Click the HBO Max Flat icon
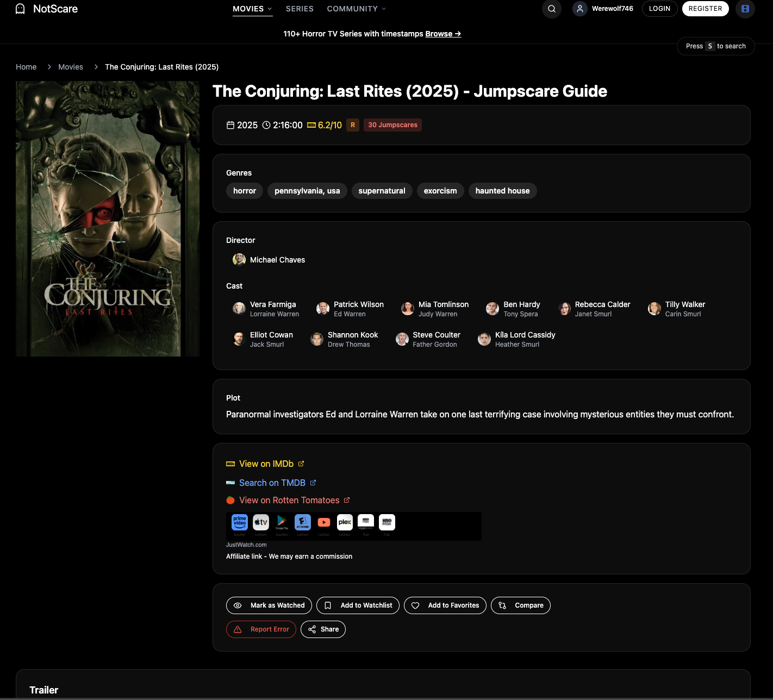 point(386,522)
